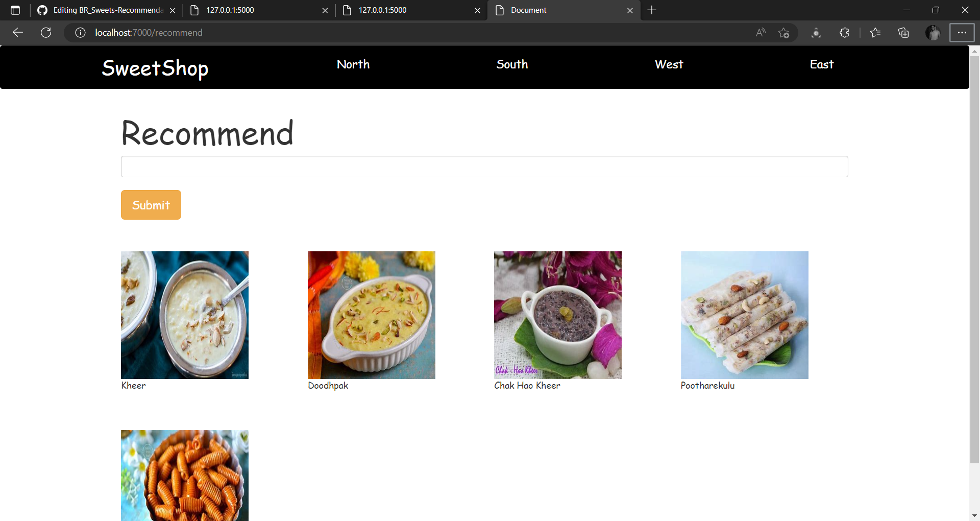This screenshot has height=521, width=980.
Task: Open the Settings and more menu
Action: coord(963,32)
